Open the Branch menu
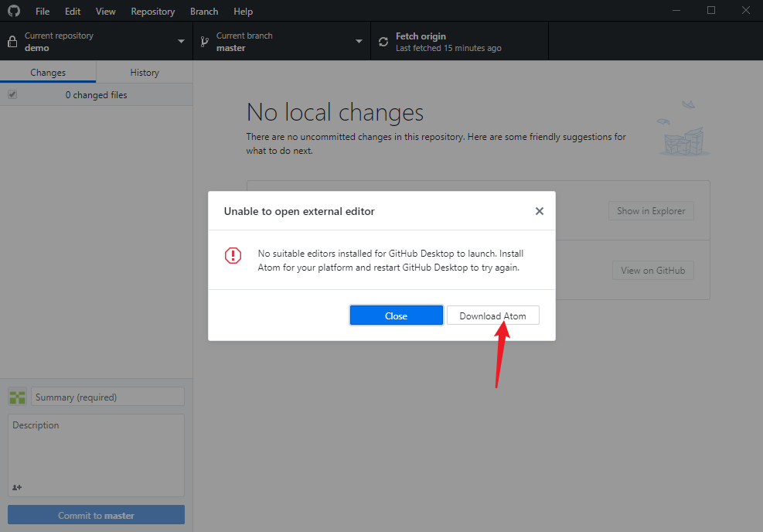 tap(204, 11)
